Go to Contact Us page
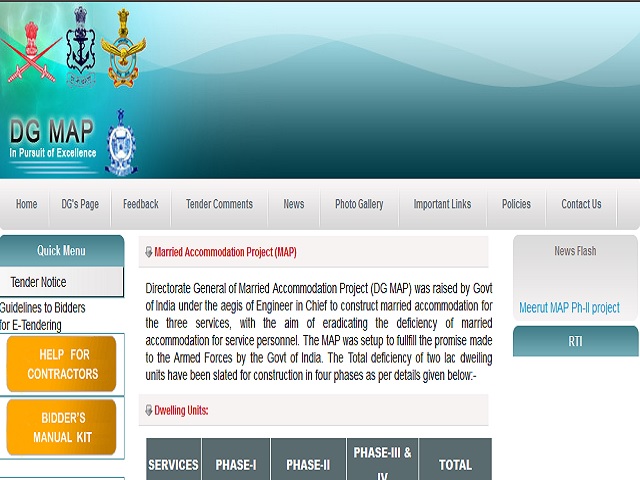This screenshot has height=480, width=640. click(x=581, y=204)
